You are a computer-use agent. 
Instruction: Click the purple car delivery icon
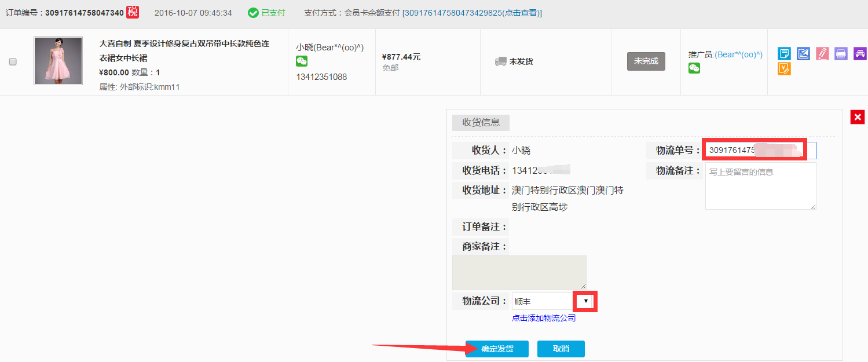(860, 54)
